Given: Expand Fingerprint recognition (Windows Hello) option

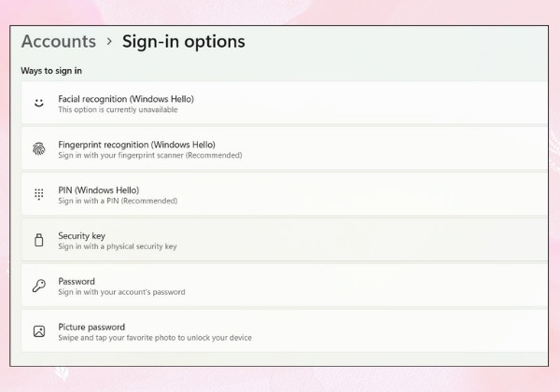Looking at the screenshot, I should (x=285, y=148).
